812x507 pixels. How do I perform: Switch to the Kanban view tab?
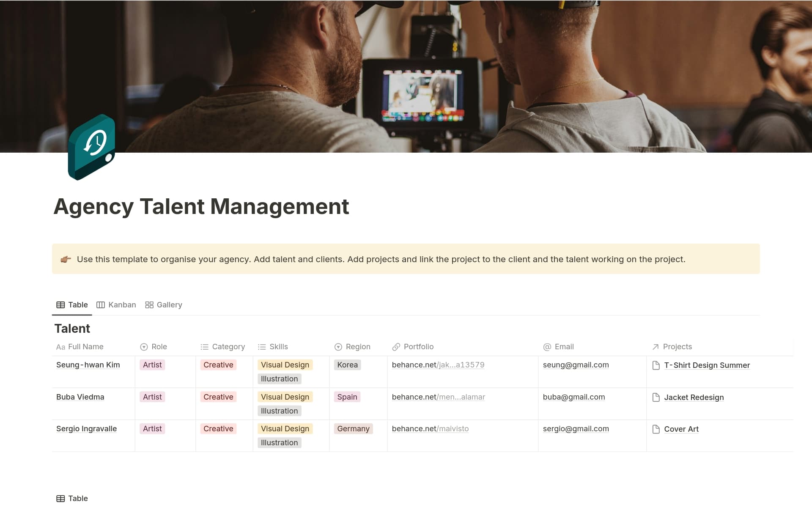click(116, 305)
